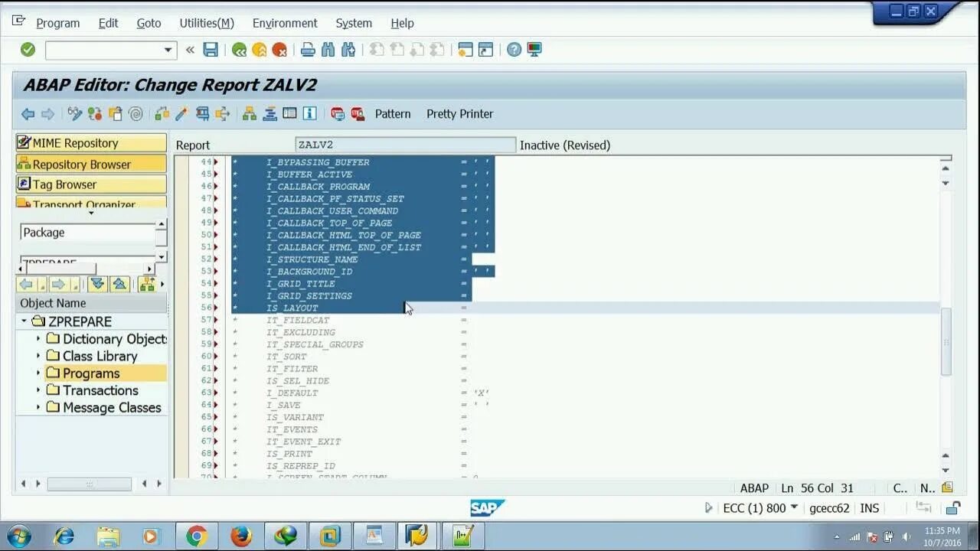
Task: Click the Display Navigation Window icon
Action: 269,114
